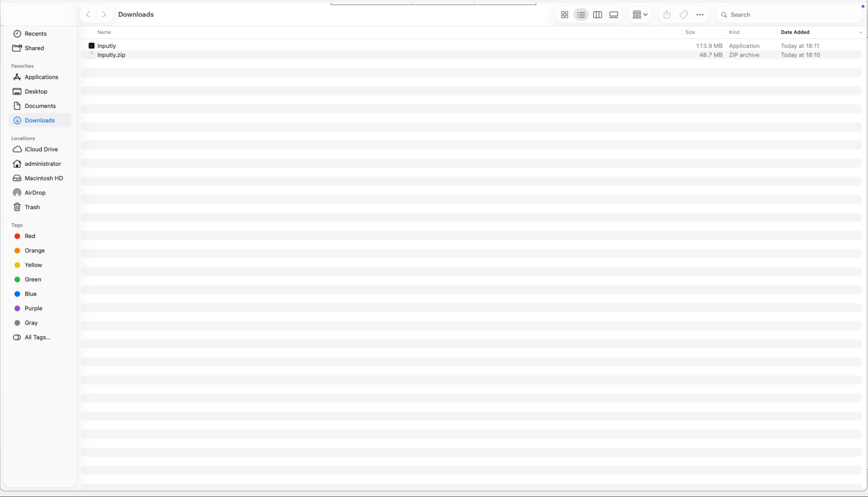
Task: Open Trash from sidebar
Action: pos(32,207)
